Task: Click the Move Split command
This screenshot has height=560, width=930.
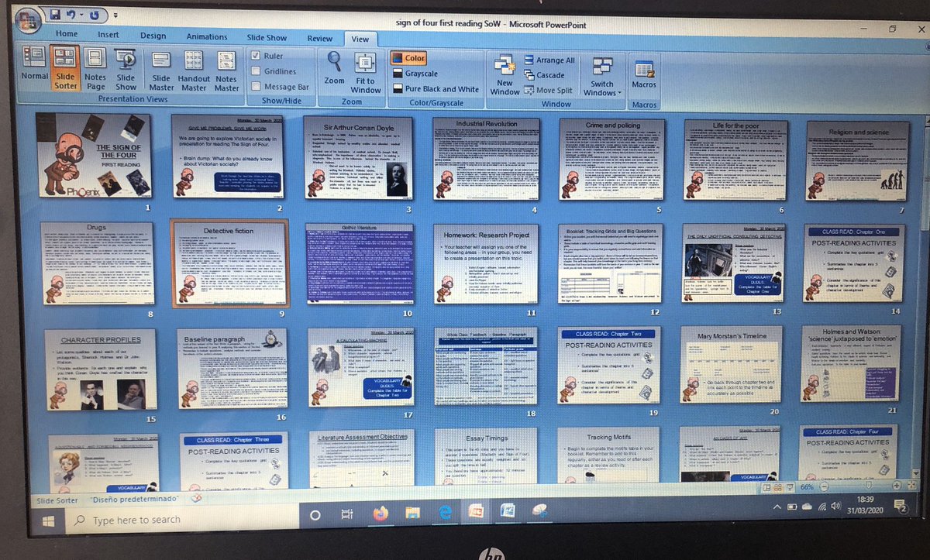Action: tap(549, 90)
